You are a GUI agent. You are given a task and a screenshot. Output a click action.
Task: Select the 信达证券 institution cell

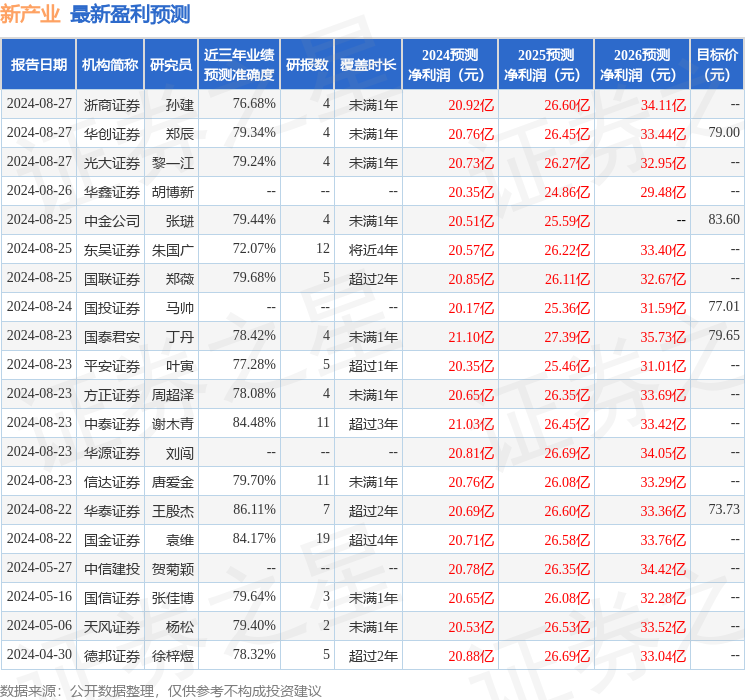point(112,482)
